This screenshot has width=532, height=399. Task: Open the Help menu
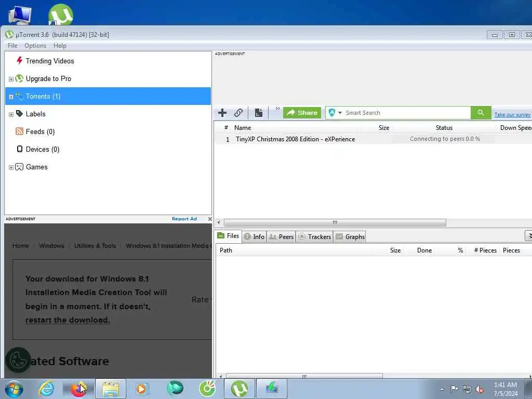(x=60, y=46)
